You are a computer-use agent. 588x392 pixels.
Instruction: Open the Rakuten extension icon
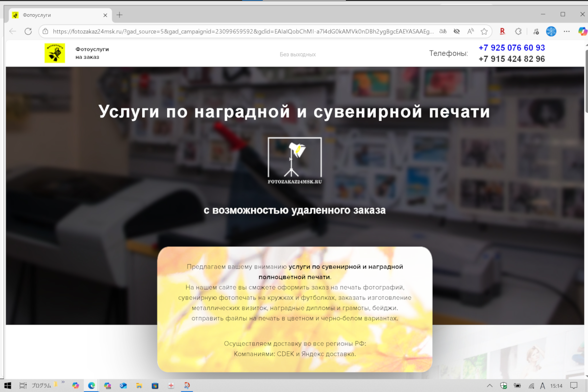502,31
